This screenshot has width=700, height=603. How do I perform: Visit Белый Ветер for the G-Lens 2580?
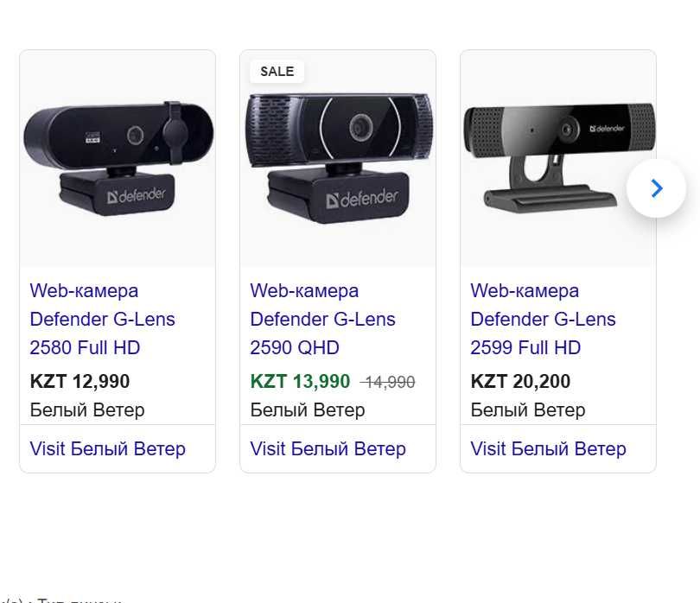pos(107,449)
